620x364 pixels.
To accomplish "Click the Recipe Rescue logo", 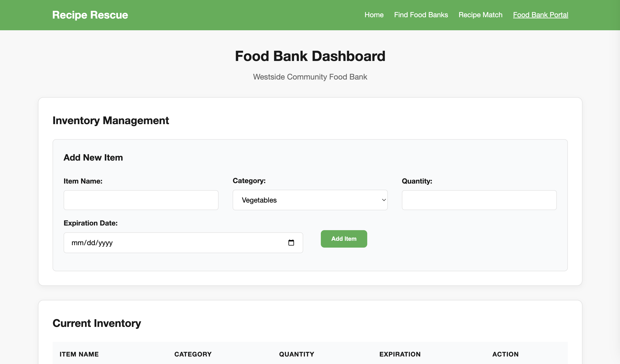I will point(90,15).
